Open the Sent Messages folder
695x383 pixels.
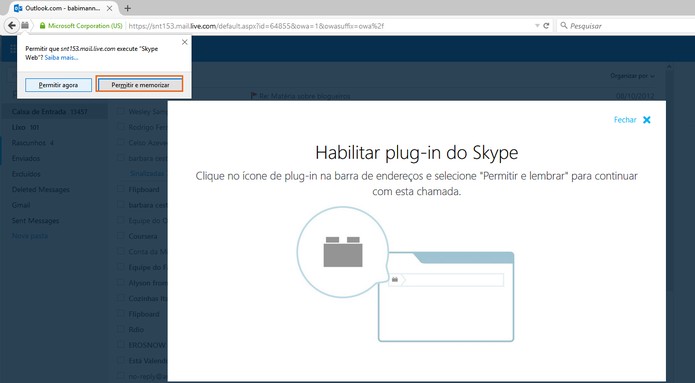[x=35, y=220]
